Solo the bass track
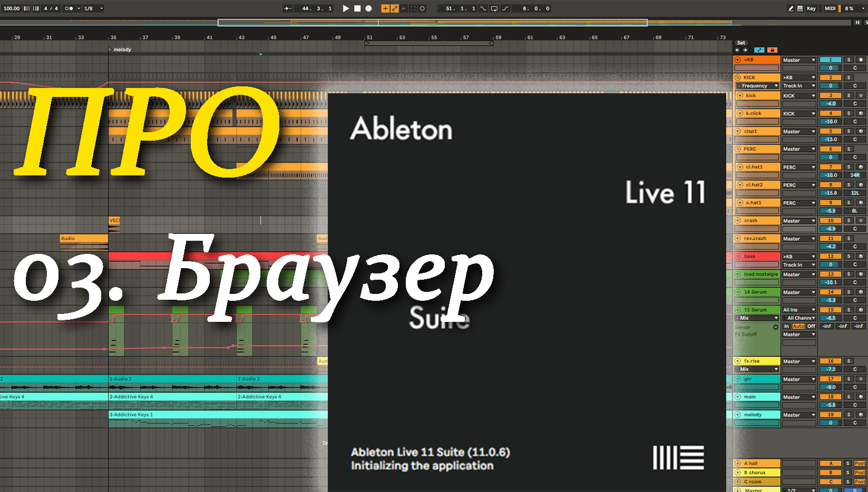Image resolution: width=868 pixels, height=492 pixels. [849, 257]
